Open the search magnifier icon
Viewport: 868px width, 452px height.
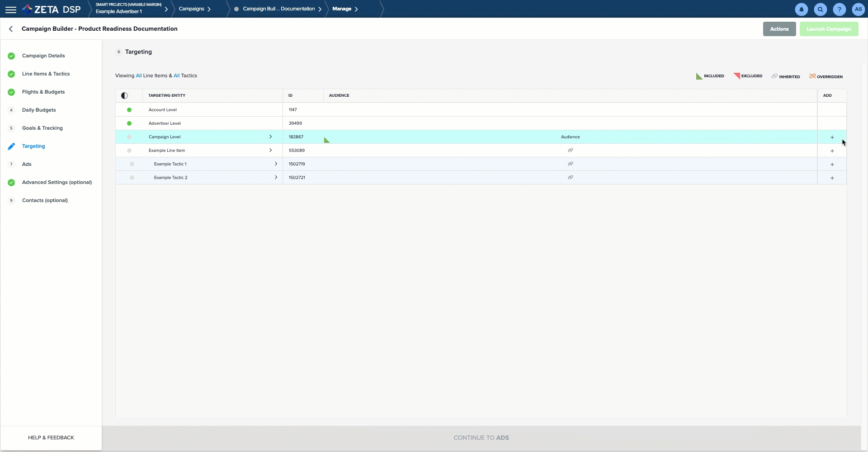click(x=820, y=9)
